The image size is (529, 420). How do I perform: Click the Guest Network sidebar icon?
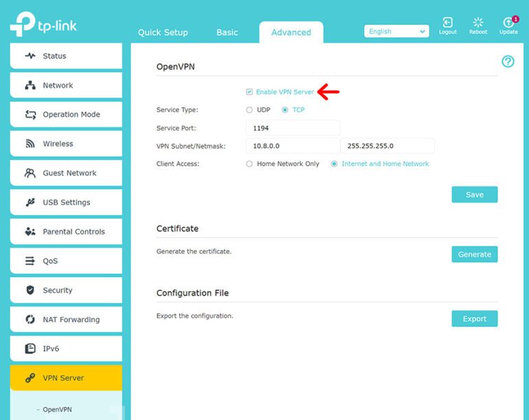click(x=30, y=173)
